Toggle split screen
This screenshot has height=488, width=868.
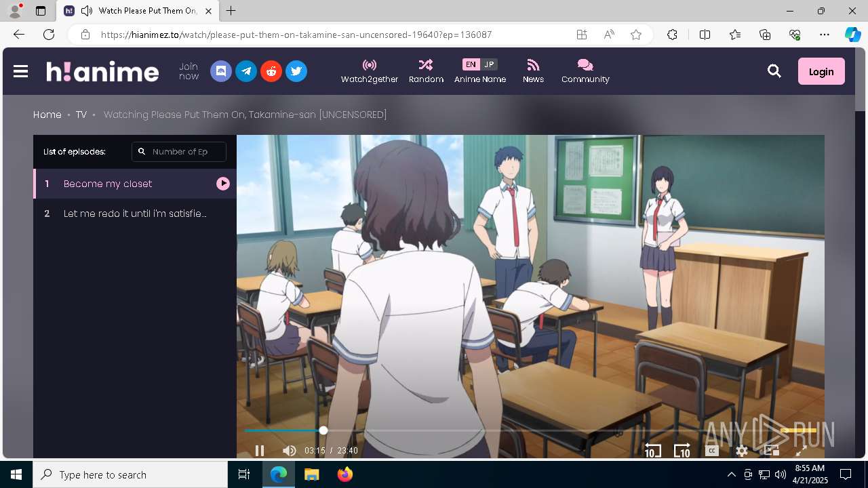pyautogui.click(x=705, y=35)
